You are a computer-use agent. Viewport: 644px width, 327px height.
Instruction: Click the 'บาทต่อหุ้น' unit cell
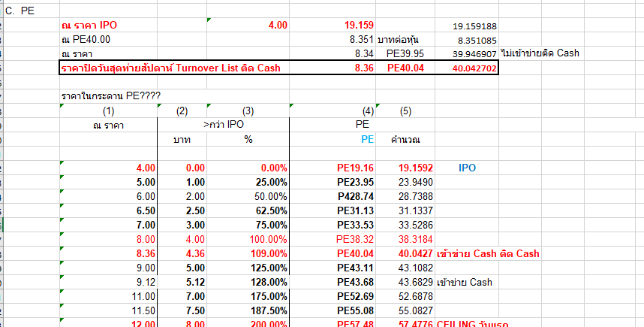pos(403,39)
